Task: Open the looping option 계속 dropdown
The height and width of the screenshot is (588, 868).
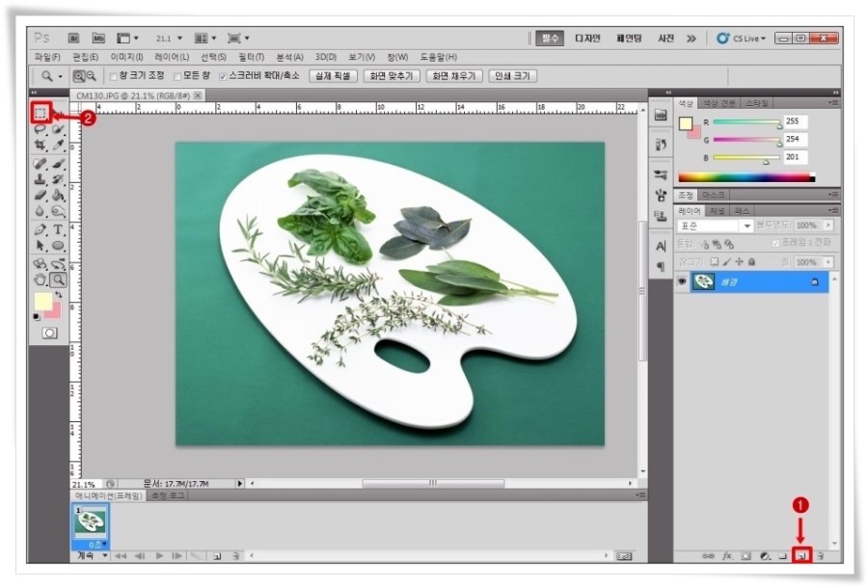Action: (x=92, y=555)
